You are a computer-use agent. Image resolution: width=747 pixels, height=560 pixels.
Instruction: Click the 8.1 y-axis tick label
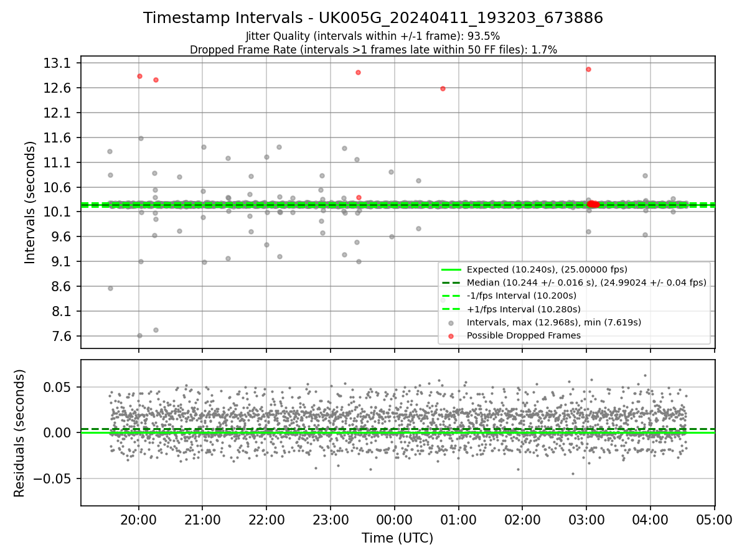point(61,312)
